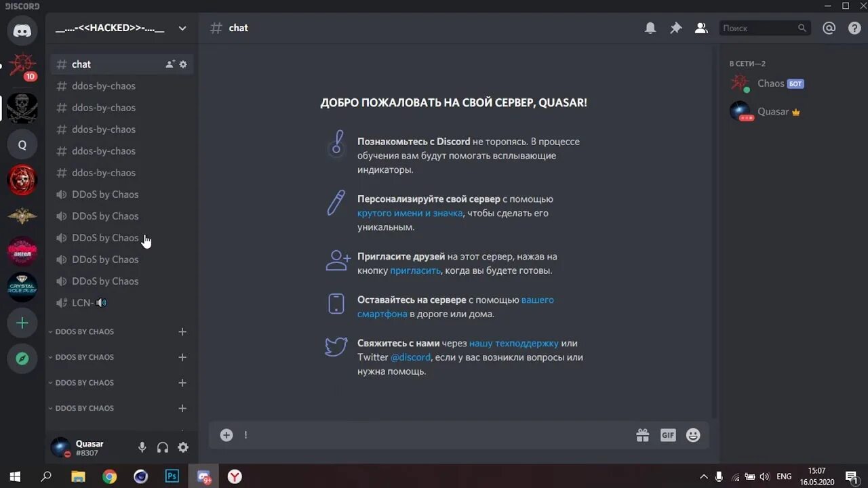This screenshot has height=488, width=868.
Task: Open Quasar user avatar status menu
Action: click(x=60, y=447)
